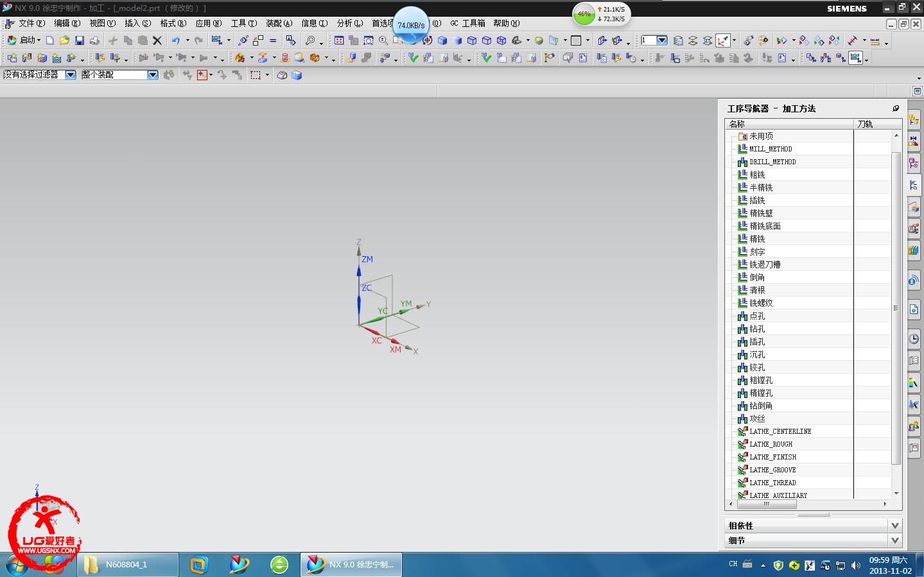The height and width of the screenshot is (577, 924).
Task: Click the 名称 column header
Action: [x=790, y=124]
